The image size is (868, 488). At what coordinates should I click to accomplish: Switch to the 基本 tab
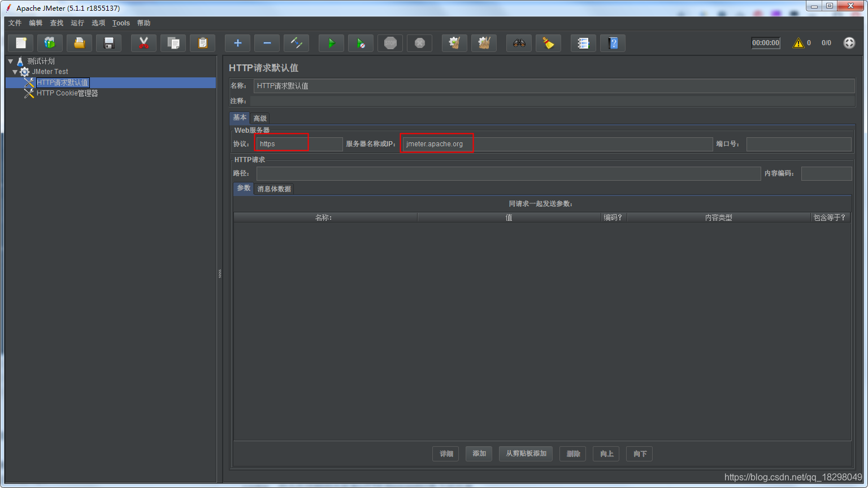click(240, 117)
